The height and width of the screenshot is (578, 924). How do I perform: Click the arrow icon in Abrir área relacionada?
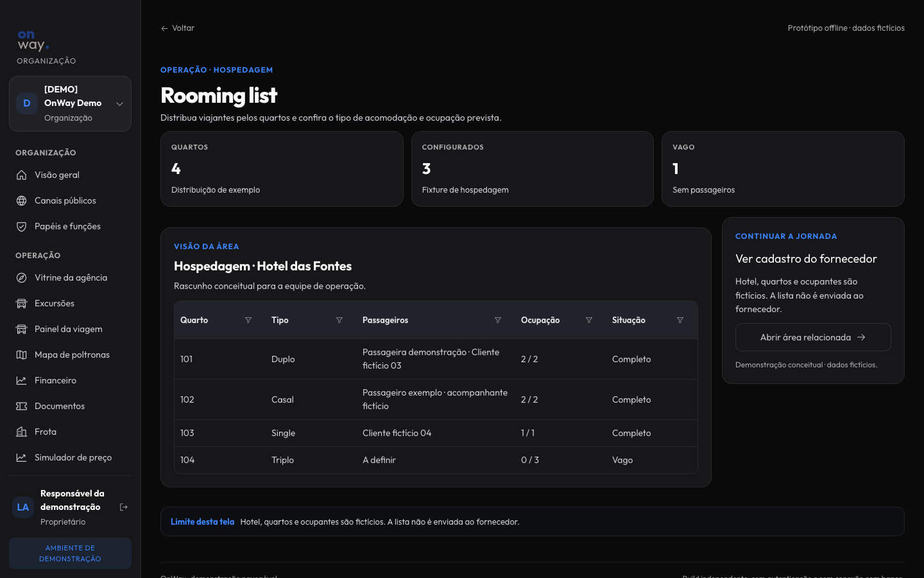tap(861, 337)
